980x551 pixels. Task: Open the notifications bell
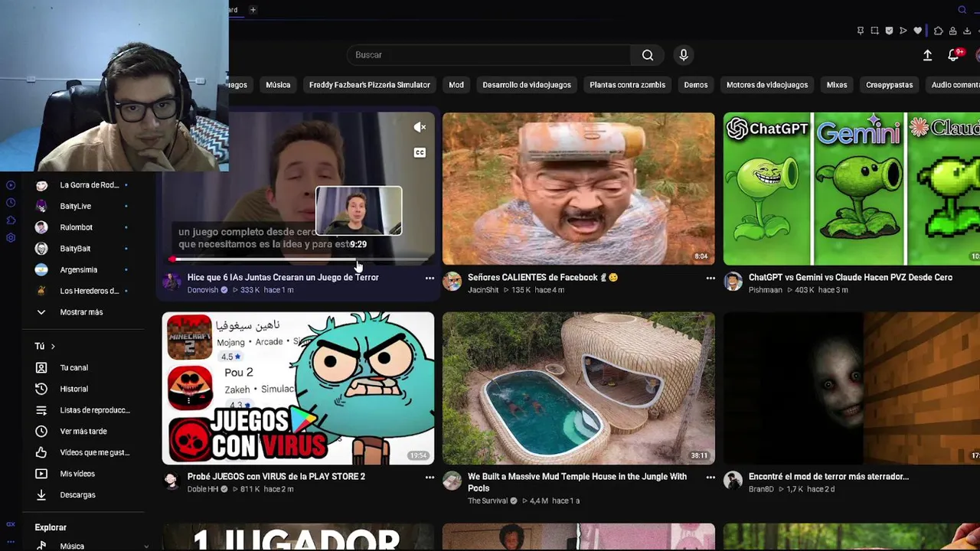(954, 55)
